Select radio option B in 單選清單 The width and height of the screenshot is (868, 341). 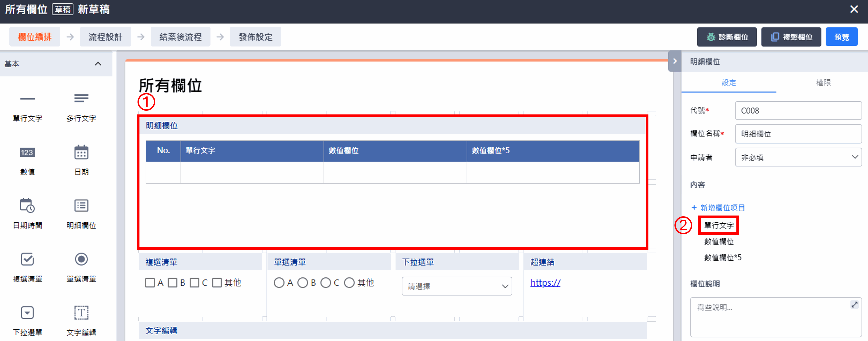pos(303,283)
